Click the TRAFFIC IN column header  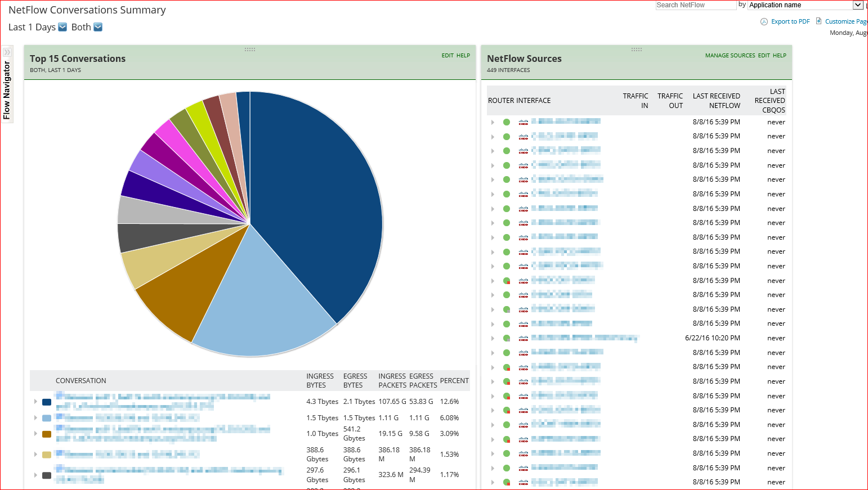point(636,101)
